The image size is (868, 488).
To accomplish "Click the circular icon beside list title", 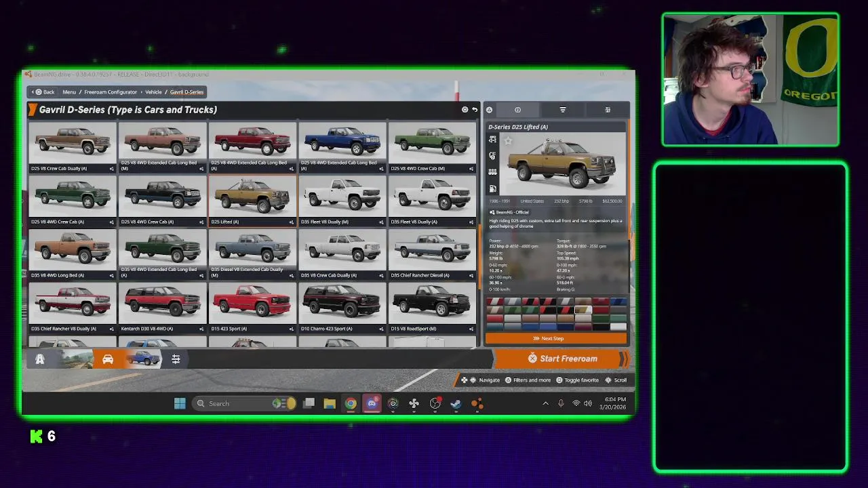I will point(465,110).
